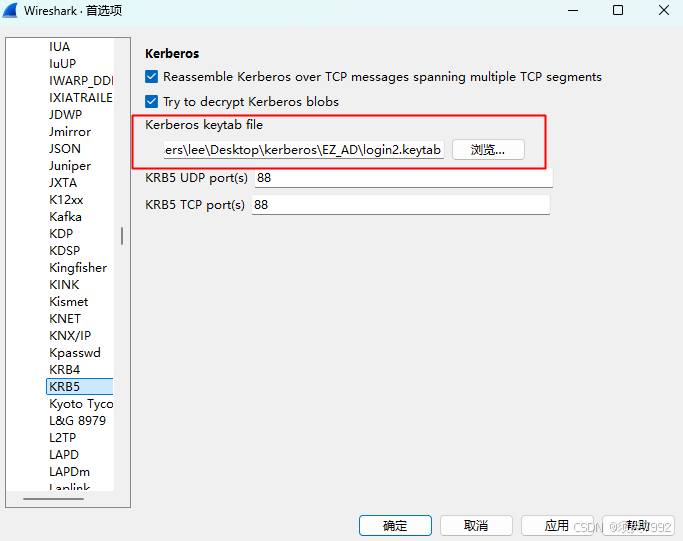Select Kyoto Tycom in the protocol list
The height and width of the screenshot is (541, 683).
point(81,403)
